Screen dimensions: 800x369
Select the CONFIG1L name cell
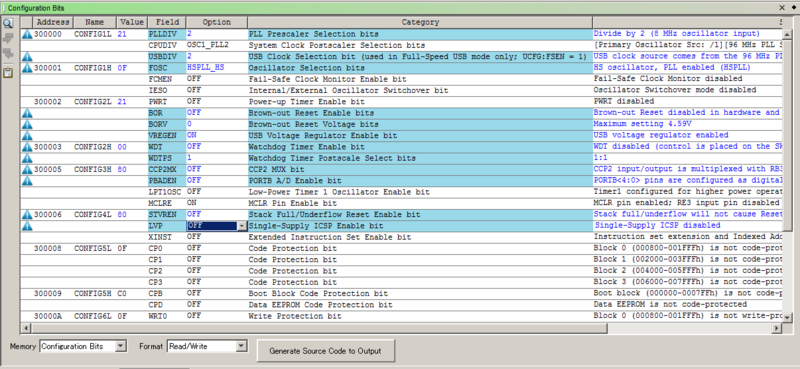tap(94, 34)
